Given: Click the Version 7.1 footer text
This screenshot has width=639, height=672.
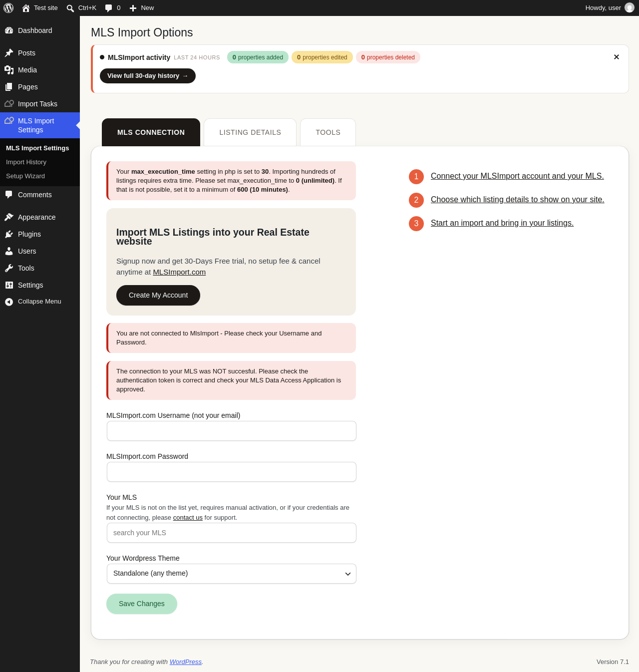Looking at the screenshot, I should [x=613, y=662].
